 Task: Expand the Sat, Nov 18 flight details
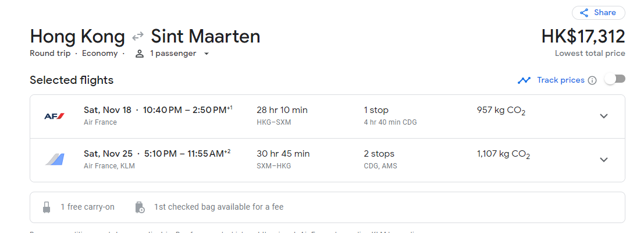(604, 116)
